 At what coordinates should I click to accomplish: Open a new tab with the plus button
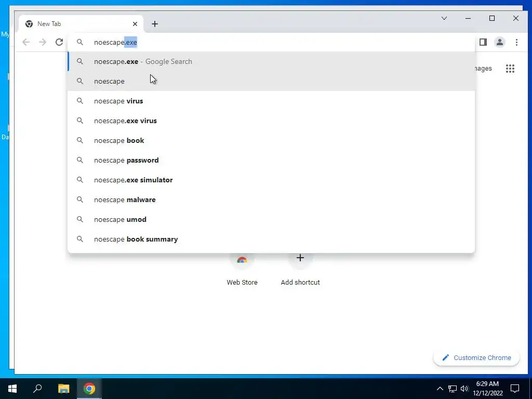tap(155, 24)
